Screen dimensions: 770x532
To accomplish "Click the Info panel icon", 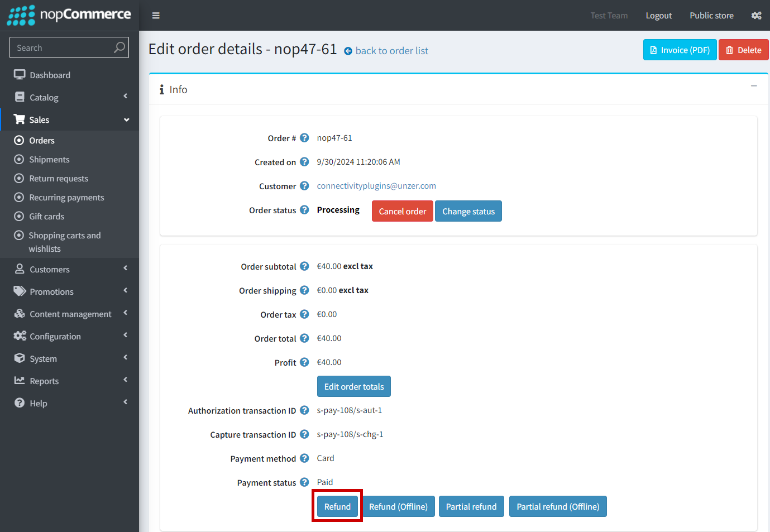I will tap(162, 89).
